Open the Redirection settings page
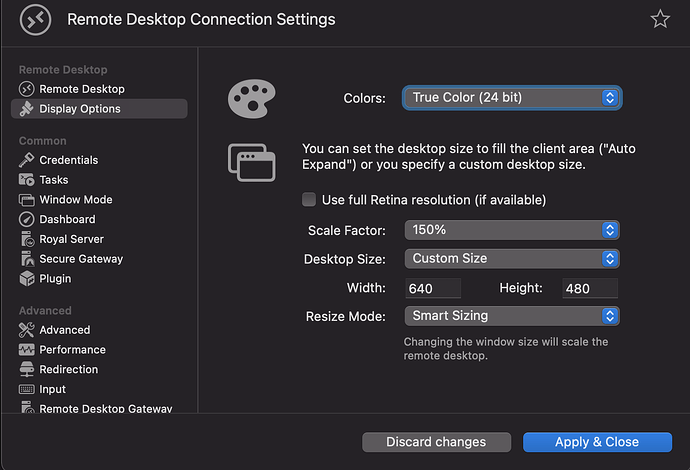 click(x=68, y=369)
